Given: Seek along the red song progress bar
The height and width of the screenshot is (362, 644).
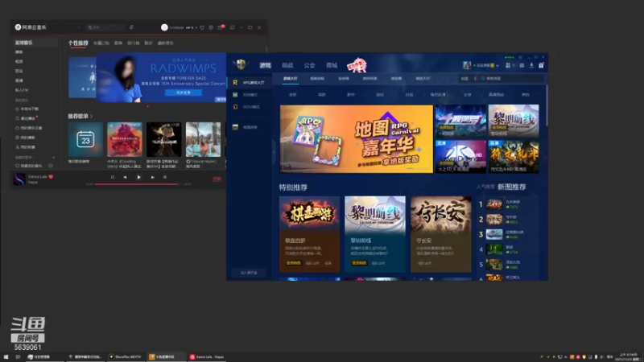Looking at the screenshot, I should click(x=136, y=184).
